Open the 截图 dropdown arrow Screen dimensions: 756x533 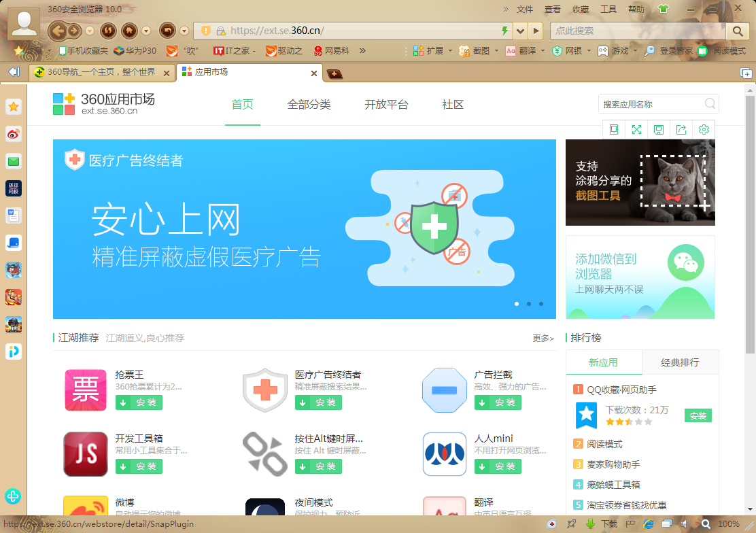496,51
